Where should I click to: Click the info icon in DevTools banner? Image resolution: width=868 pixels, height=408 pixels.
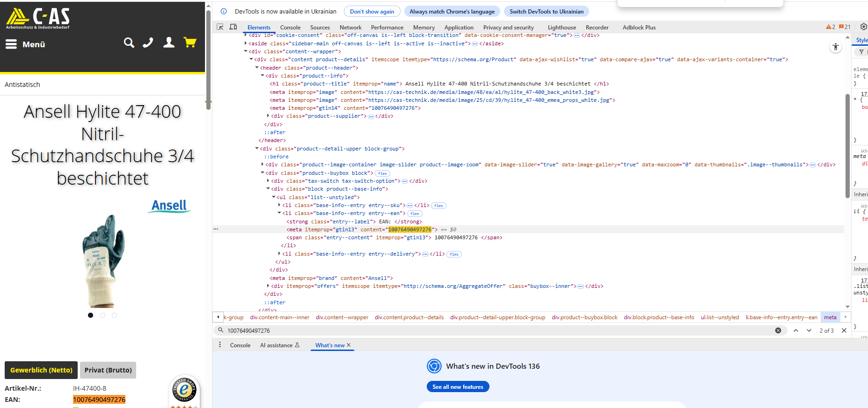click(x=224, y=11)
